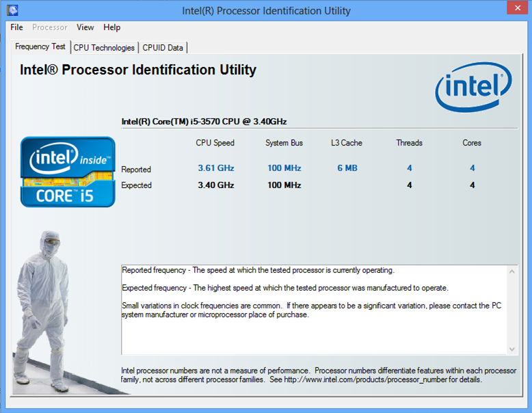Click the 'Reported frequency' explanation line

[x=258, y=270]
